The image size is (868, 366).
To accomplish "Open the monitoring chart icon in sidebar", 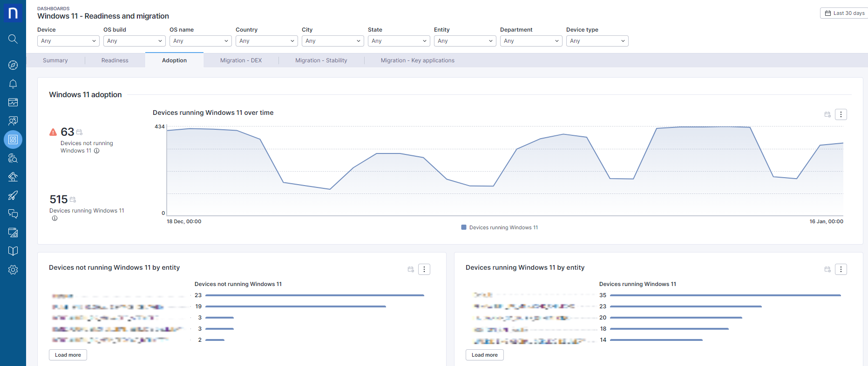I will pos(13,102).
